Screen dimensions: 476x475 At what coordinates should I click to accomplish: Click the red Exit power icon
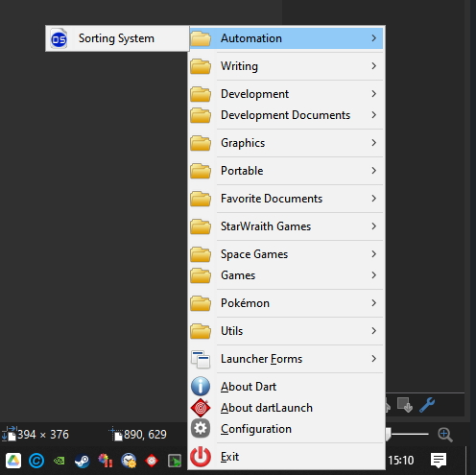201,457
